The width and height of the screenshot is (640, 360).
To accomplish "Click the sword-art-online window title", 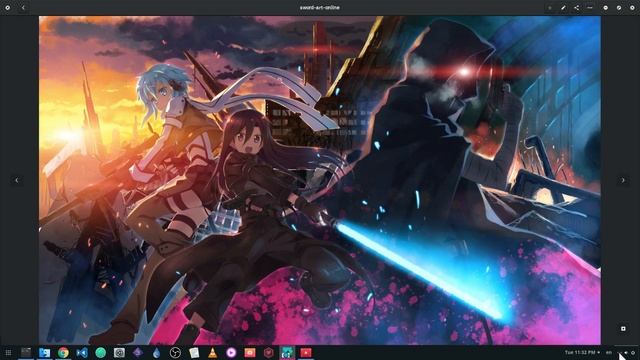I will pos(320,7).
